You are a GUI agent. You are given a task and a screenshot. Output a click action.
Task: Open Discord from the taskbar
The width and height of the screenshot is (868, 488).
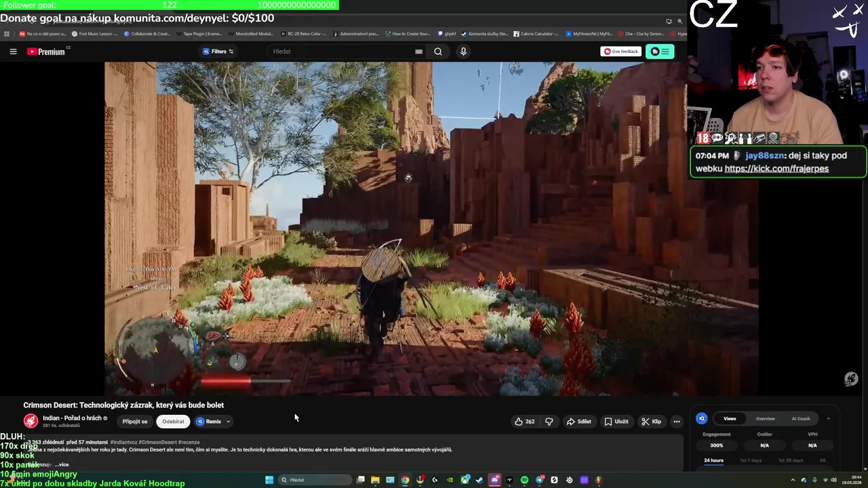494,480
